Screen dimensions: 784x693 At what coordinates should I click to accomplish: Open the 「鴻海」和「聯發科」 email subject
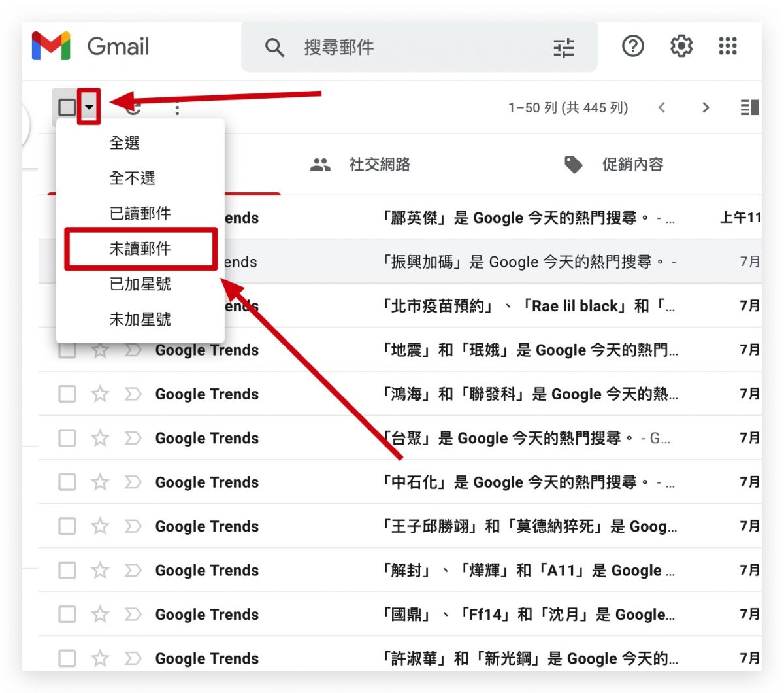click(529, 394)
